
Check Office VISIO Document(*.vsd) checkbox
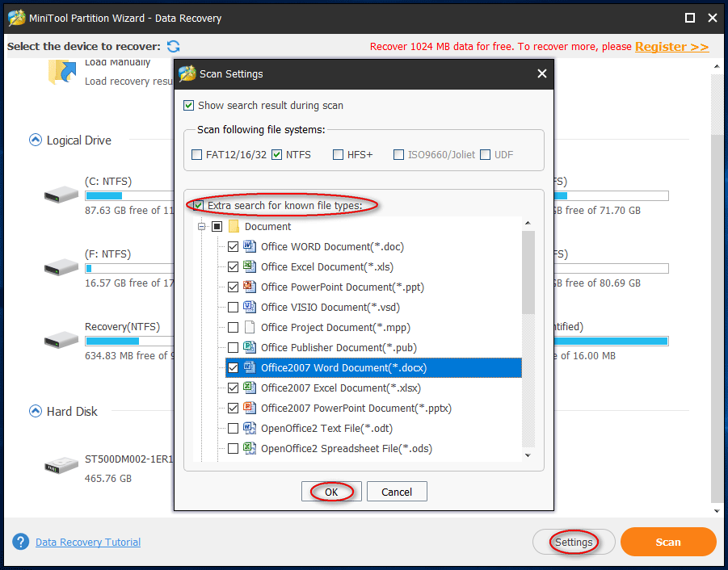click(x=233, y=307)
